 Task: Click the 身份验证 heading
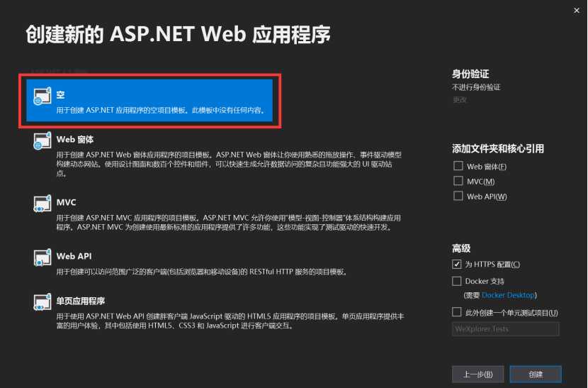(470, 74)
